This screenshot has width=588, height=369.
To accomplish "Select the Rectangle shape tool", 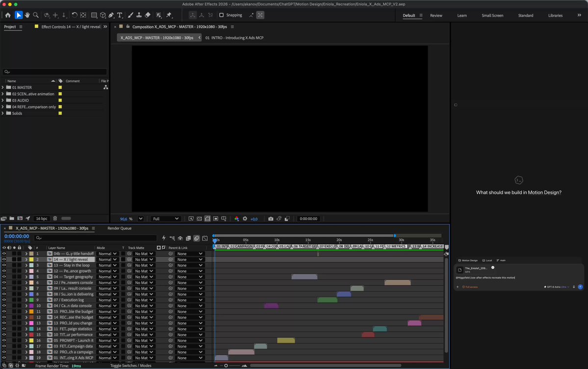I will click(x=94, y=15).
